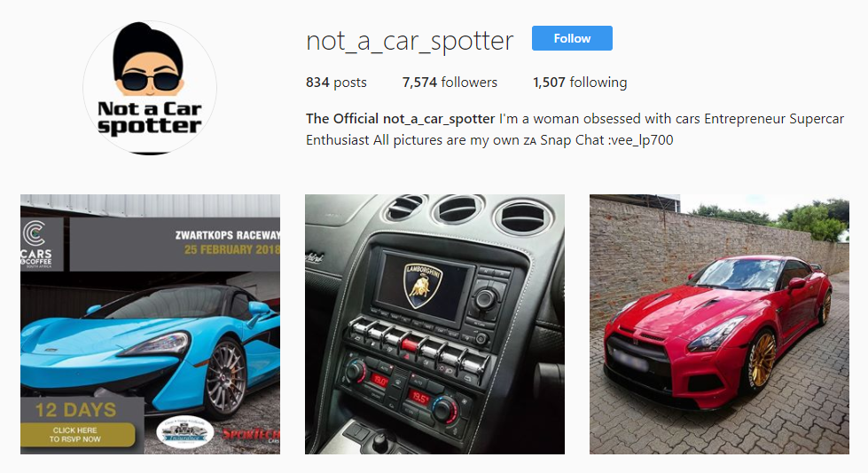View the 7,574 followers list

[450, 83]
